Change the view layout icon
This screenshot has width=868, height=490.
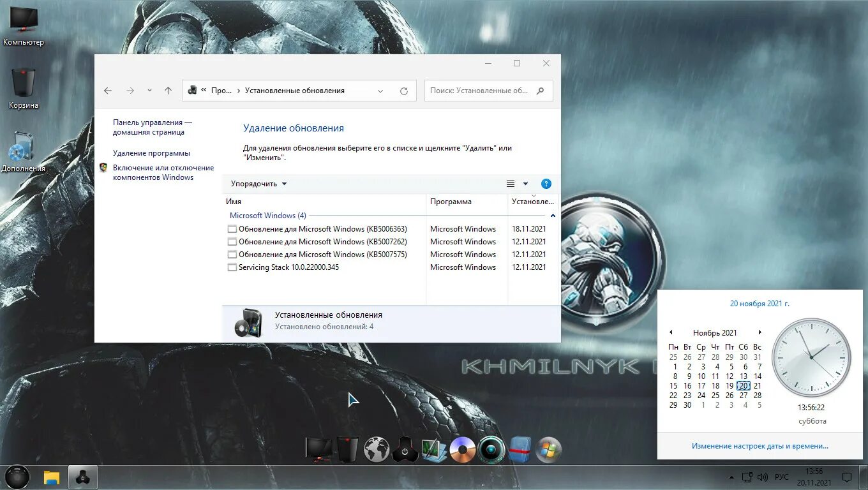[511, 184]
